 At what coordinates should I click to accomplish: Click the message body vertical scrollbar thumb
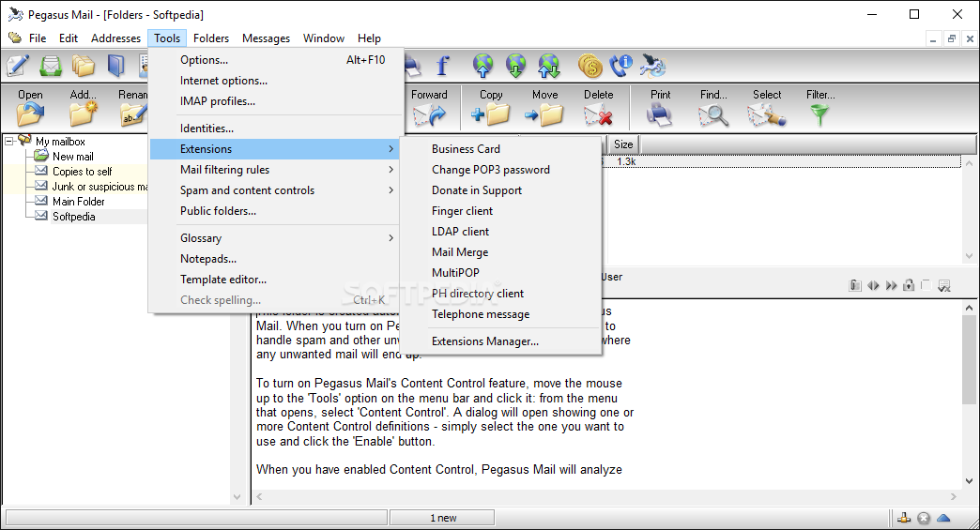969,359
